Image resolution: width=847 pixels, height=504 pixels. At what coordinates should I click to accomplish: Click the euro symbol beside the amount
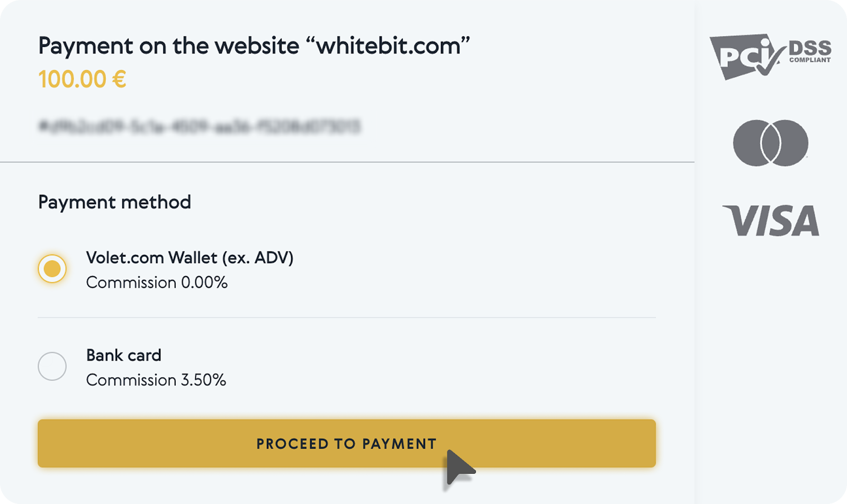click(x=119, y=80)
